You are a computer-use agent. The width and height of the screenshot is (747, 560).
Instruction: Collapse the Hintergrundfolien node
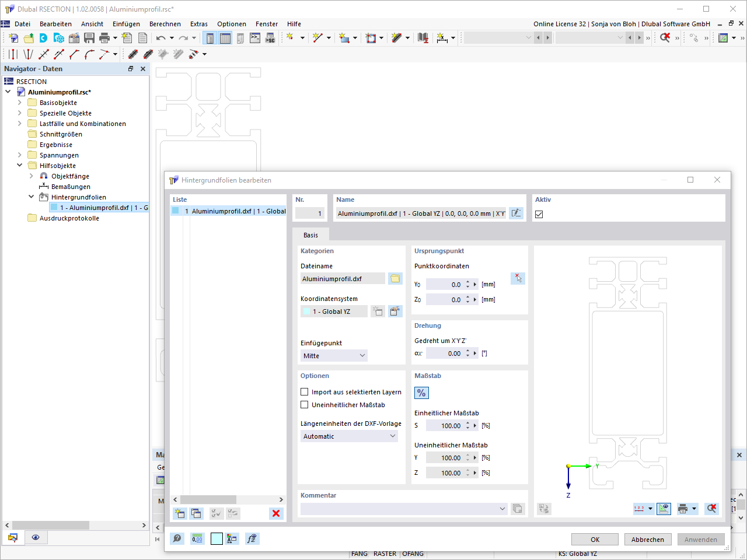tap(32, 197)
